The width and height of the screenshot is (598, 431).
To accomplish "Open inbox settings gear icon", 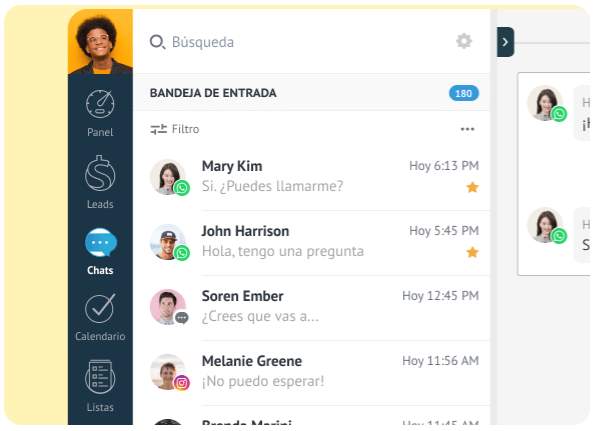I will [464, 41].
